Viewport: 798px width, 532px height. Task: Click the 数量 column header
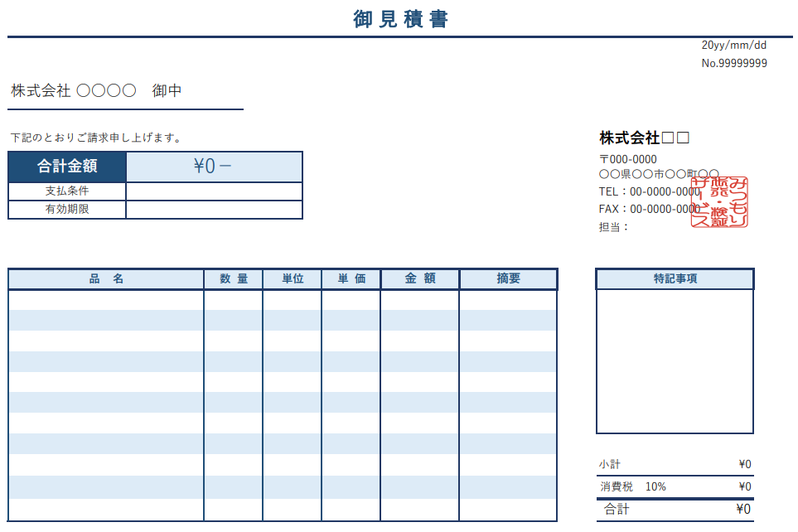pos(234,279)
